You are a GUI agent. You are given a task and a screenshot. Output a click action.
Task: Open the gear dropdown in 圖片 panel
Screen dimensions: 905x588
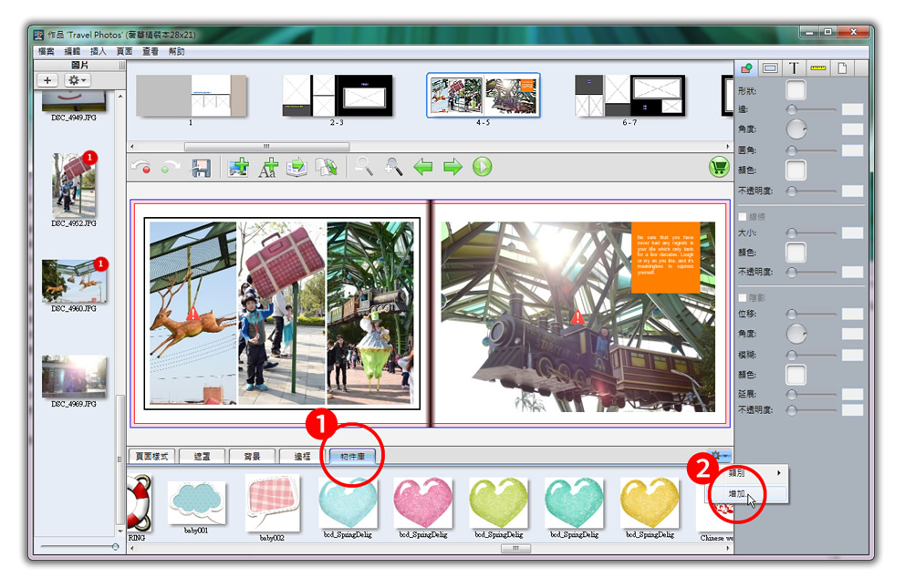point(77,81)
